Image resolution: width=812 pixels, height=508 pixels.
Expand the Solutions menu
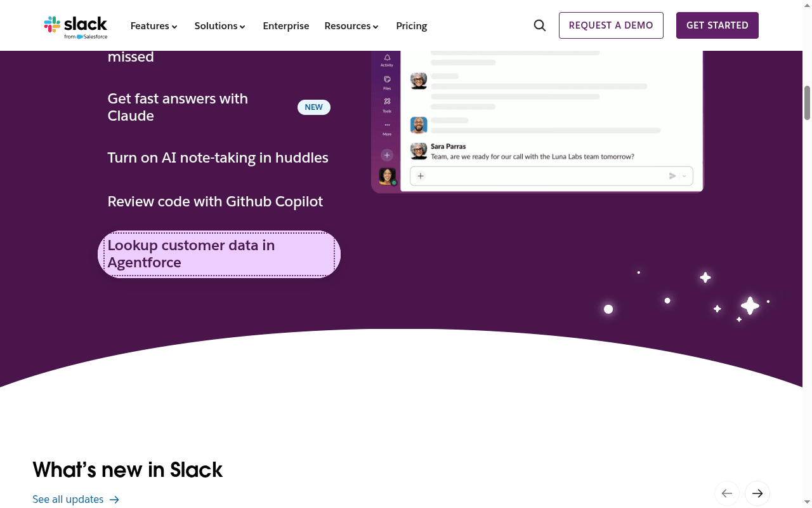click(x=219, y=26)
